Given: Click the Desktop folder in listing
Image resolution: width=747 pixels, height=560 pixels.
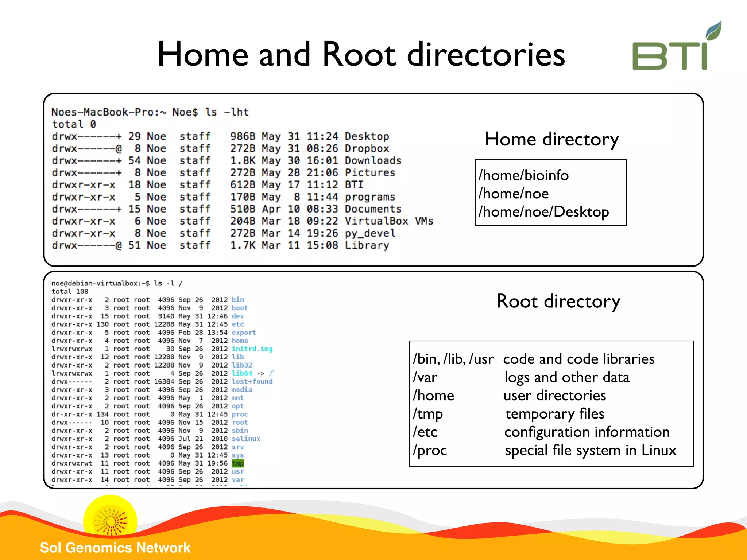Looking at the screenshot, I should (367, 136).
